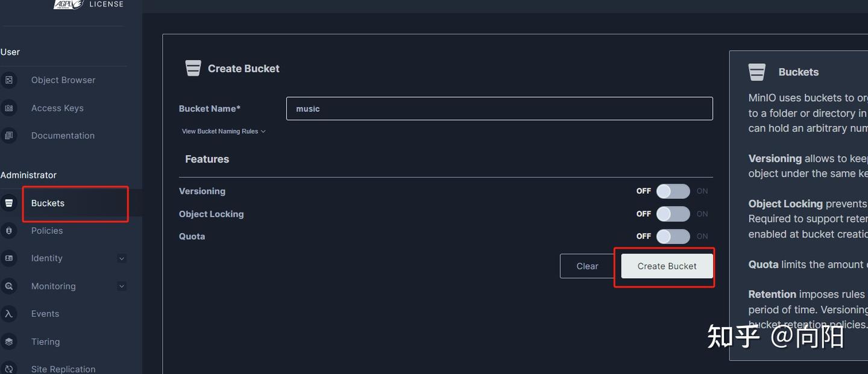Expand View Bucket Naming Rules
The image size is (868, 374).
point(224,131)
